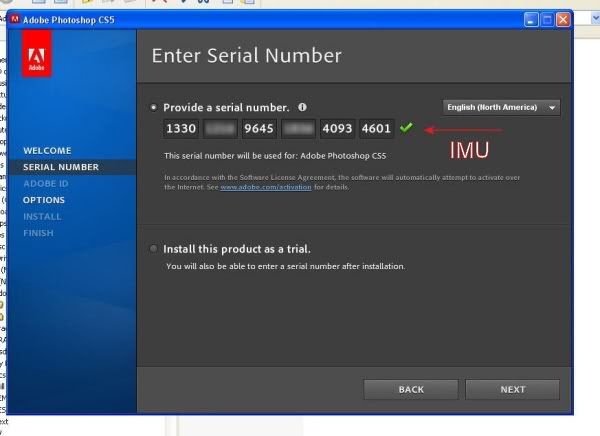Image resolution: width=600 pixels, height=436 pixels.
Task: Click the info icon beside serial number label
Action: (302, 107)
